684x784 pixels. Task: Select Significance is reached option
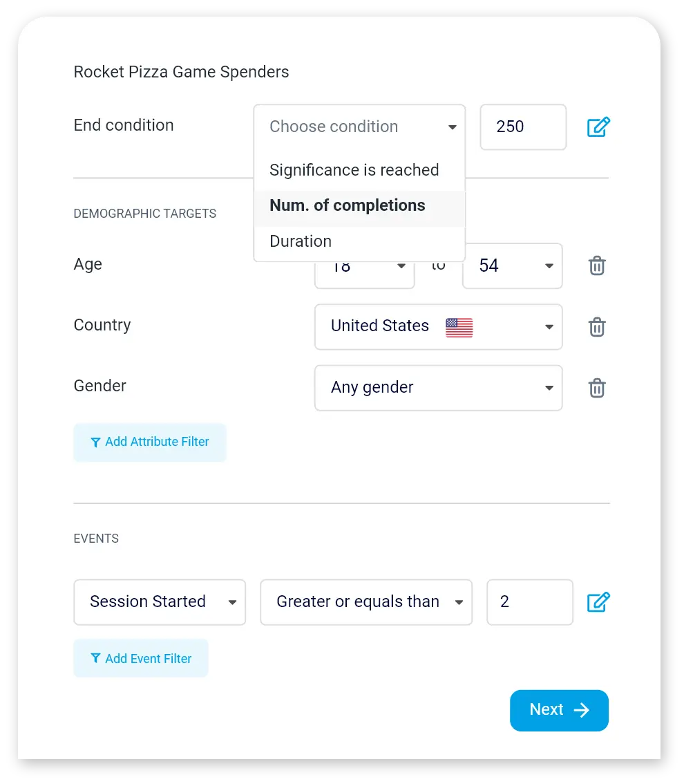tap(354, 170)
